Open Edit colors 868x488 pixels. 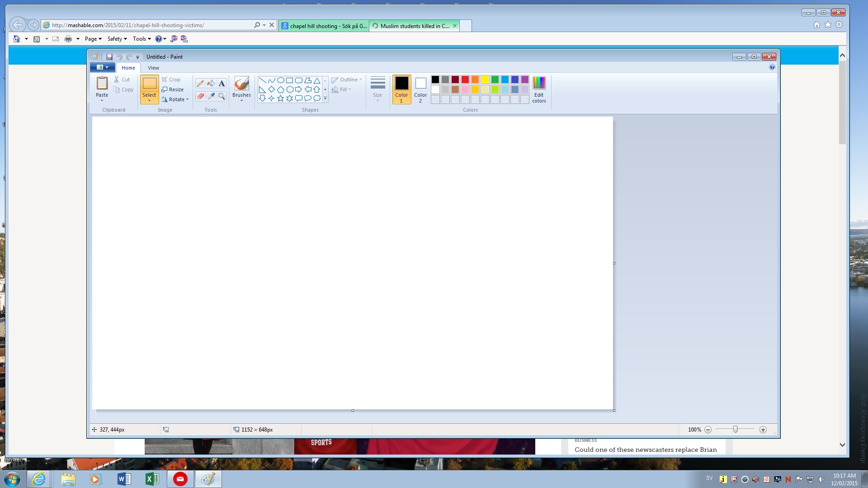pos(539,89)
